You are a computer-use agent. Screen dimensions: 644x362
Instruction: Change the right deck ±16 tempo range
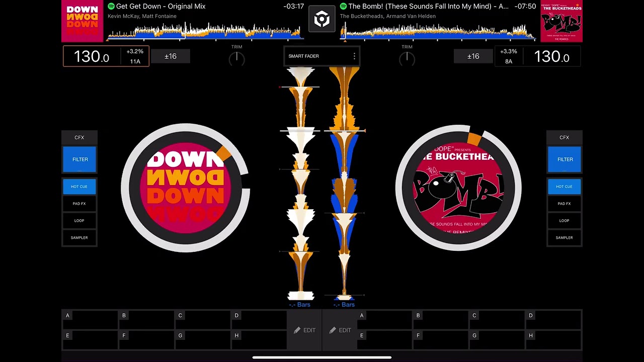click(473, 56)
